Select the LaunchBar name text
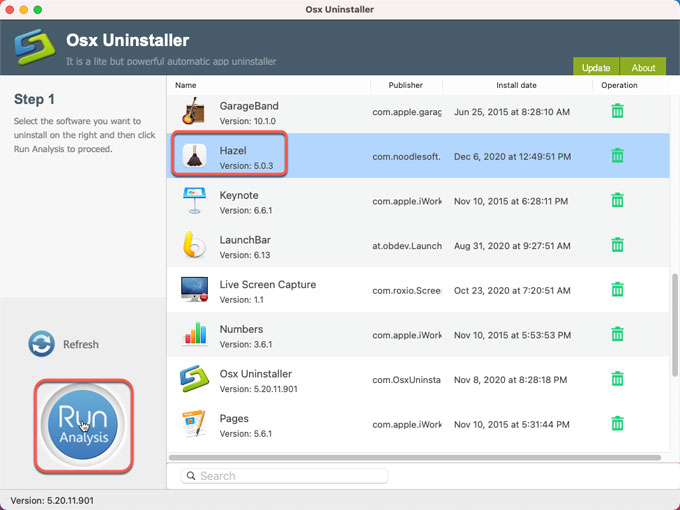Viewport: 680px width, 510px height. point(245,240)
